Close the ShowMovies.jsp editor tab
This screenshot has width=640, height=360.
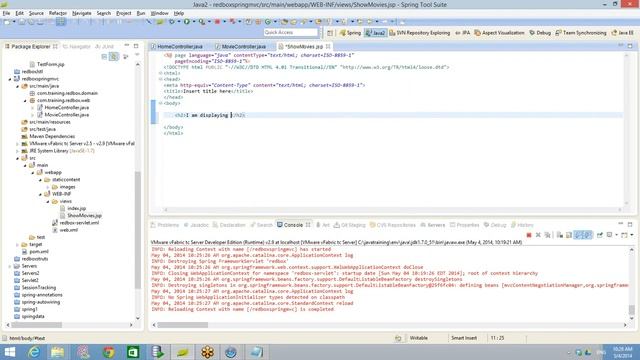tap(328, 47)
